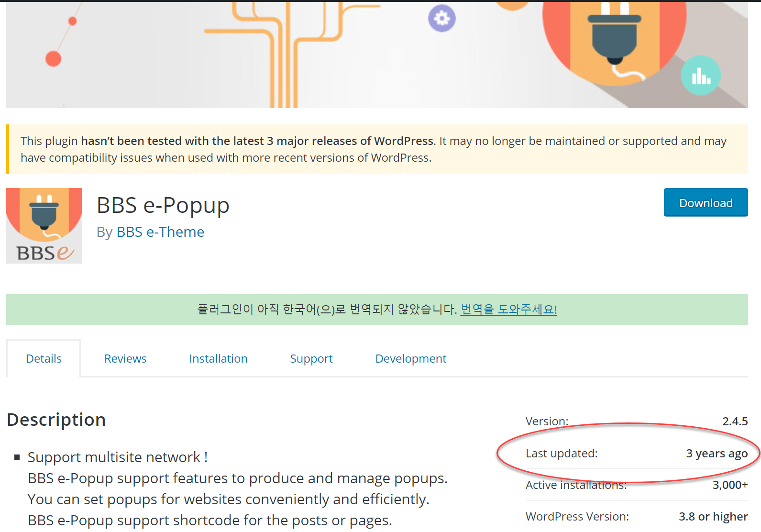Open the BBS e-Theme author link
761x532 pixels.
[x=160, y=232]
